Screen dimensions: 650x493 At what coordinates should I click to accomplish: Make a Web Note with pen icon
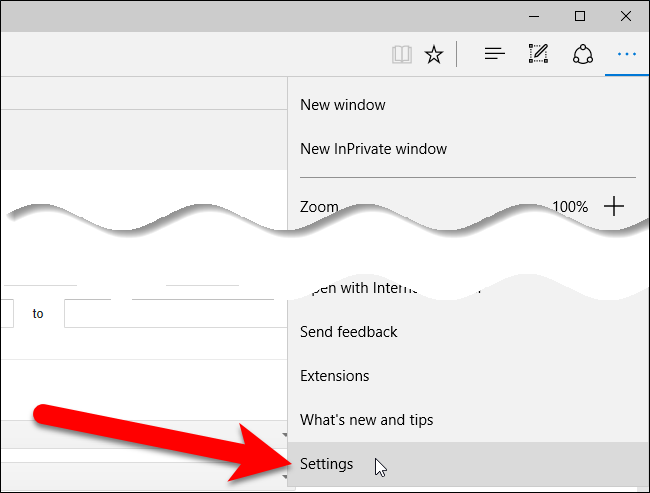point(538,53)
